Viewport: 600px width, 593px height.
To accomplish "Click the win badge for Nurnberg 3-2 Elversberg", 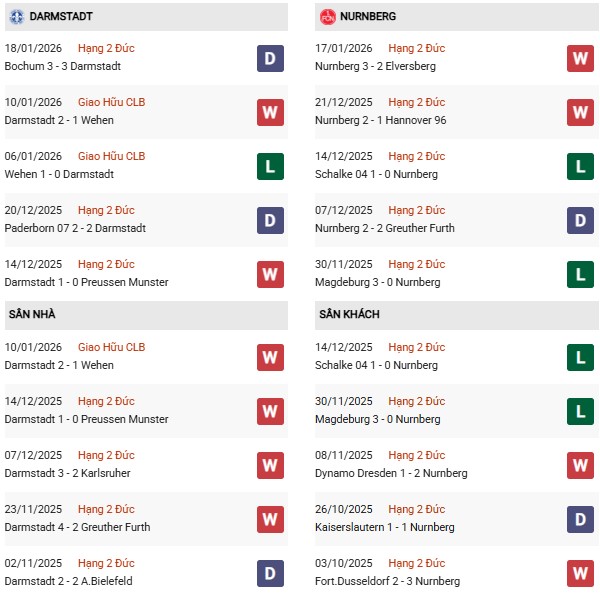I will pyautogui.click(x=580, y=59).
